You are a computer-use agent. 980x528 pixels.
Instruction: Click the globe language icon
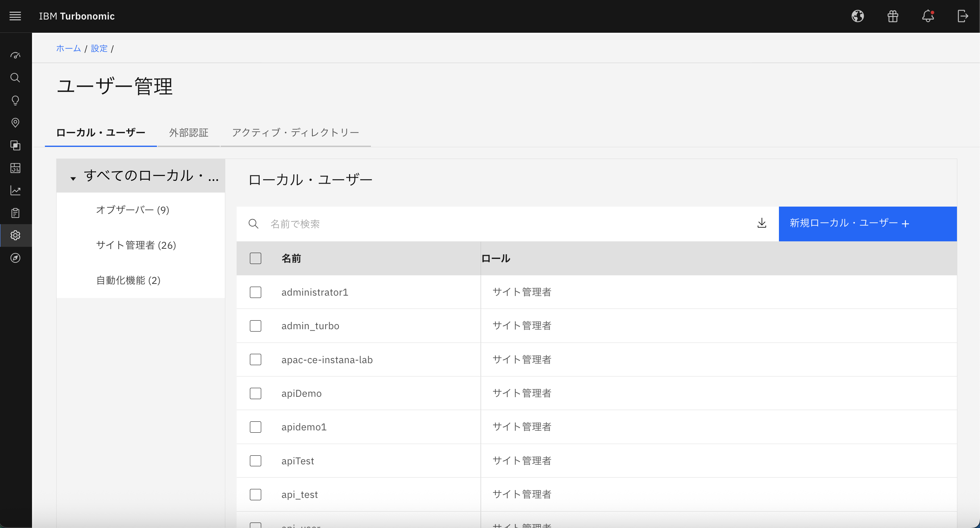click(x=857, y=16)
